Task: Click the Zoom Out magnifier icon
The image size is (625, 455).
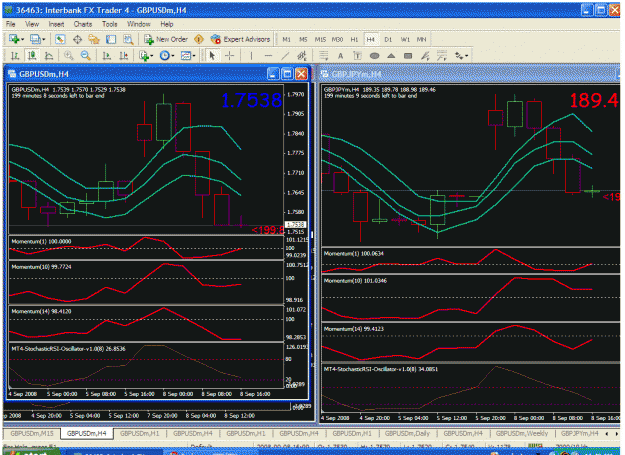Action: click(x=85, y=55)
